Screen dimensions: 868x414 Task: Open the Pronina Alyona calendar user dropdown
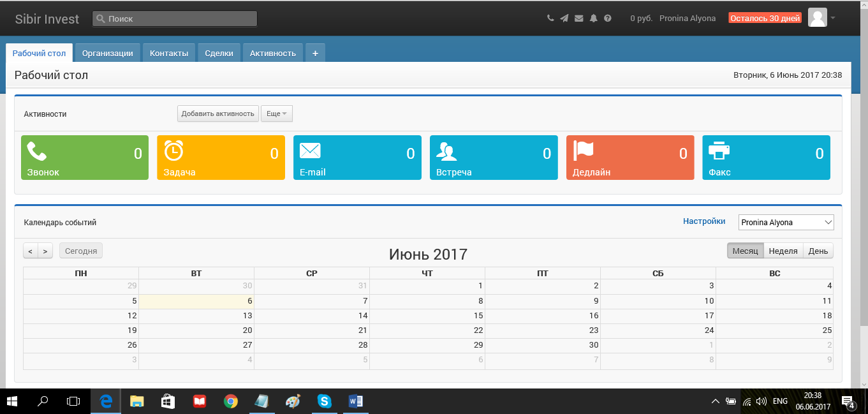click(x=786, y=222)
